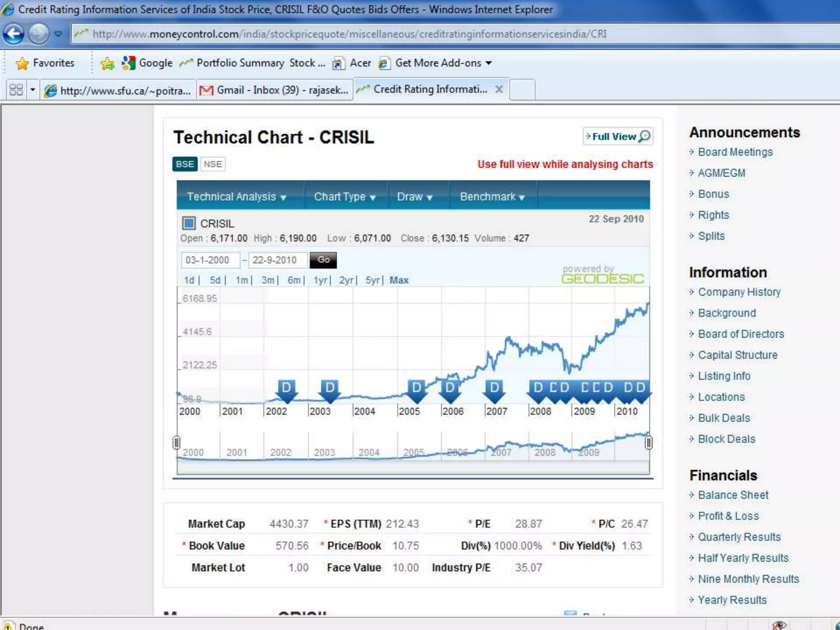Open the Balance Sheet link
This screenshot has width=840, height=630.
(733, 495)
